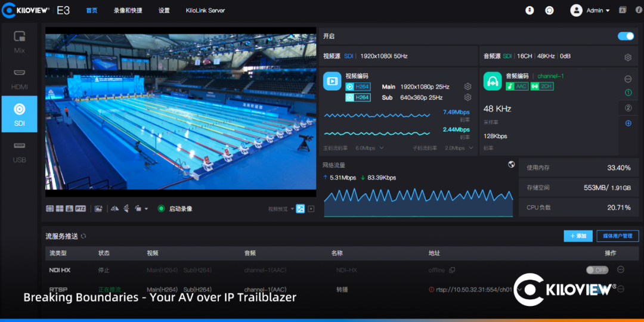Click the channel-1 audio label
This screenshot has height=322, width=644.
551,76
